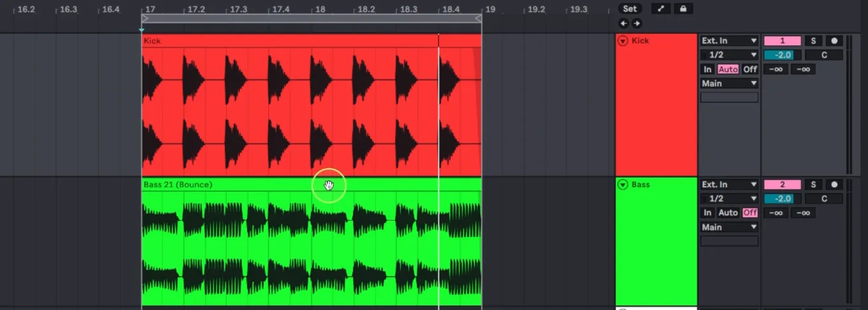Open the Bass track's Main output dropdown
Viewport: 868px width, 310px height.
[x=730, y=228]
